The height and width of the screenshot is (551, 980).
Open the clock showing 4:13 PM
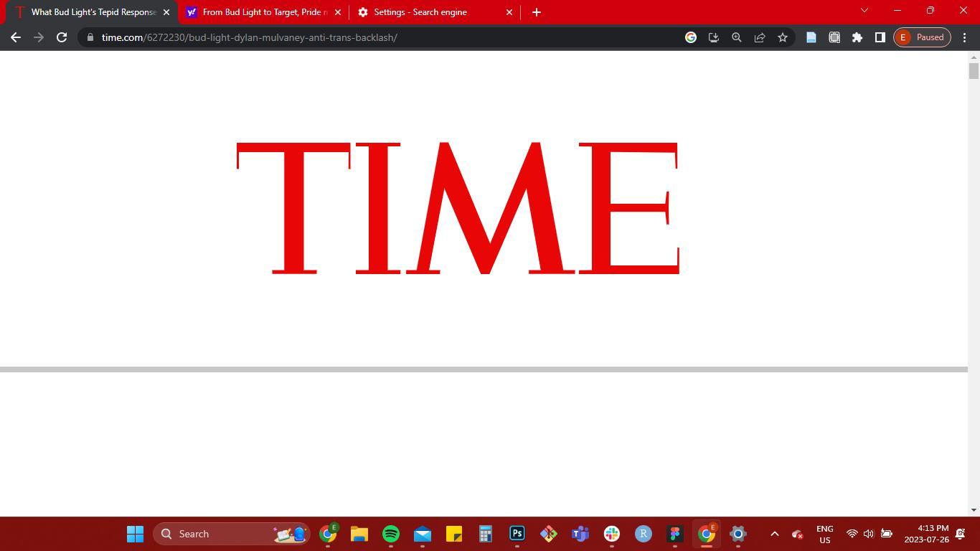[x=927, y=534]
